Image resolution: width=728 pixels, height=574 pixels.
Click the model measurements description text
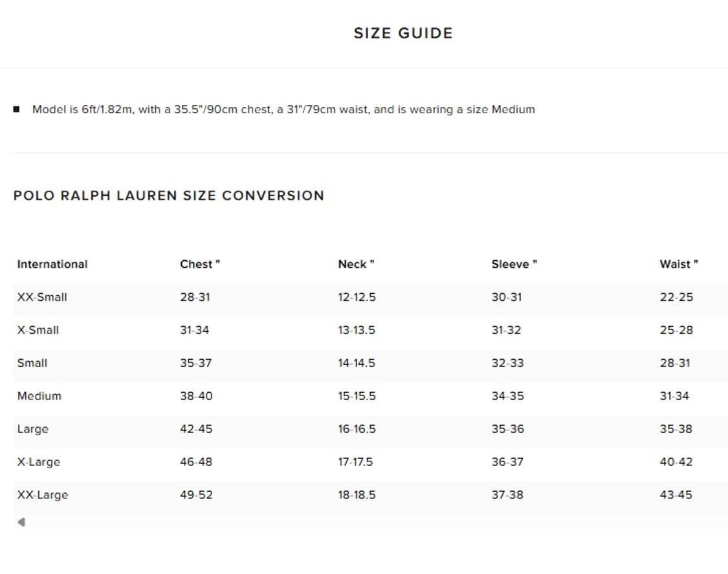coord(283,109)
